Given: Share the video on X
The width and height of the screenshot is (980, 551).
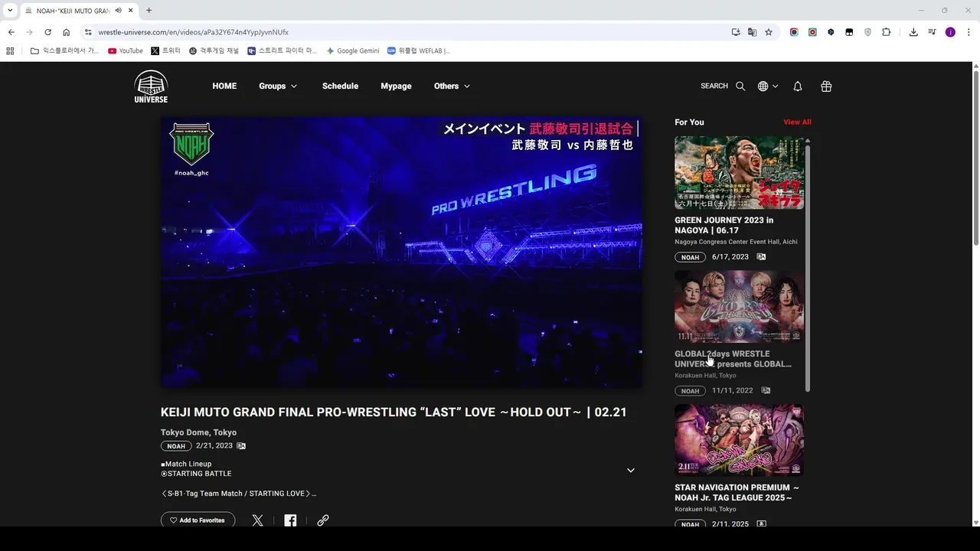Looking at the screenshot, I should (x=257, y=520).
